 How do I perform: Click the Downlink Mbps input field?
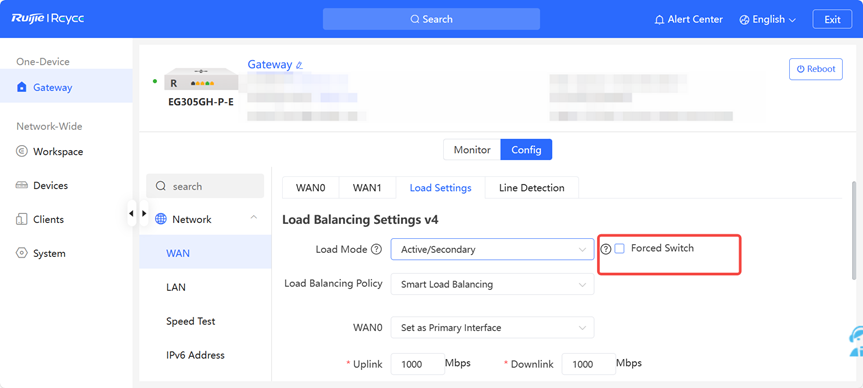(588, 364)
